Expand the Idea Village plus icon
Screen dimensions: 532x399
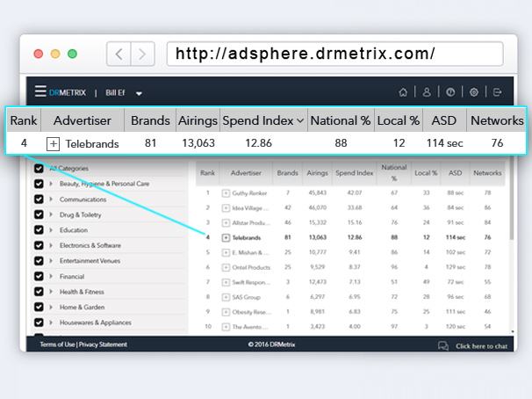226,208
